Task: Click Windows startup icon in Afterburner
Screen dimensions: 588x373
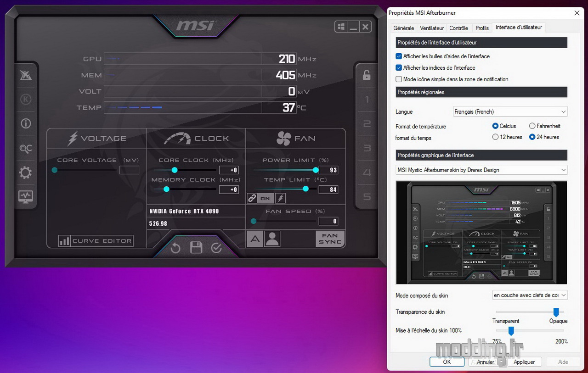Action: 341,27
